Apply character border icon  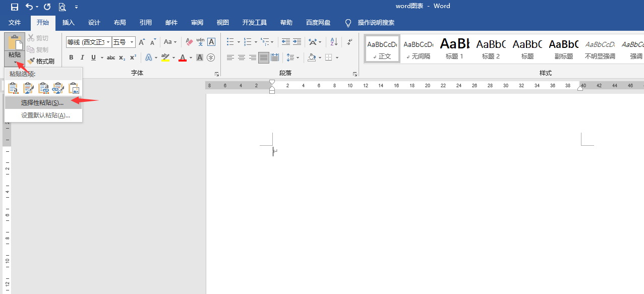click(x=211, y=42)
